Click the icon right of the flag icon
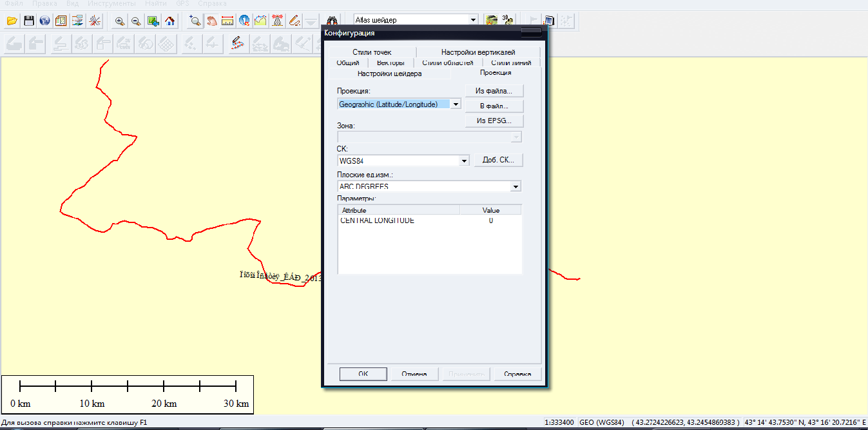Screen dimensions: 868x430 [x=548, y=21]
